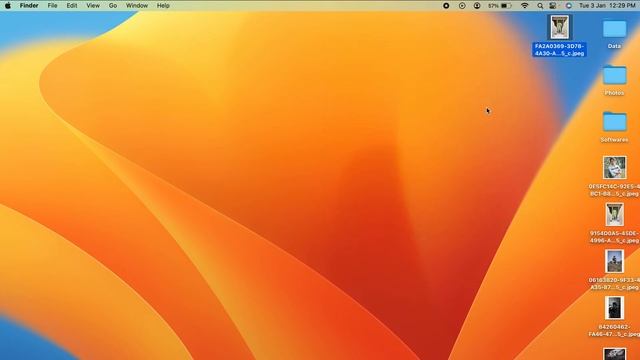The image size is (640, 360).
Task: Open the Apple menu
Action: point(8,6)
